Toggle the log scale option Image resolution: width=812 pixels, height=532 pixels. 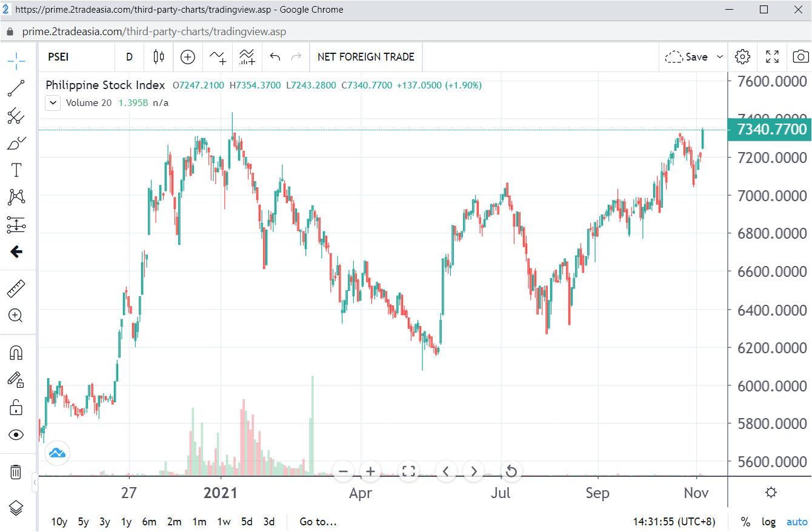[768, 522]
